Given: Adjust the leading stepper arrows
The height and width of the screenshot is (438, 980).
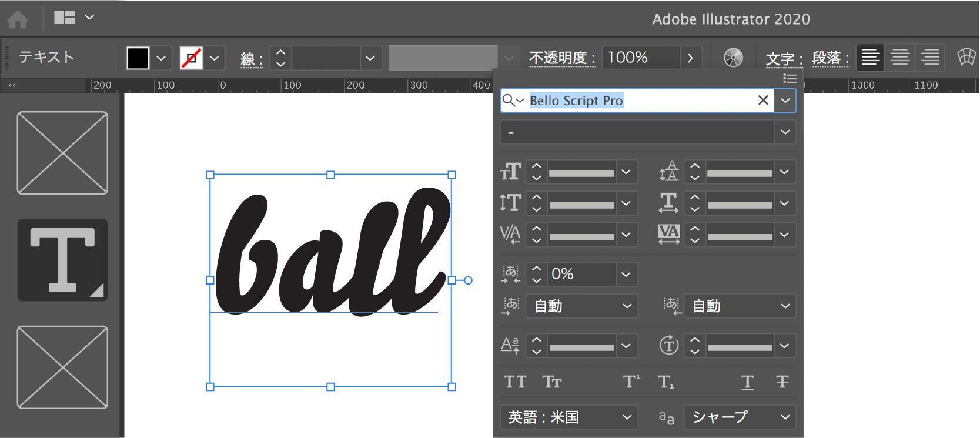Looking at the screenshot, I should (x=695, y=172).
